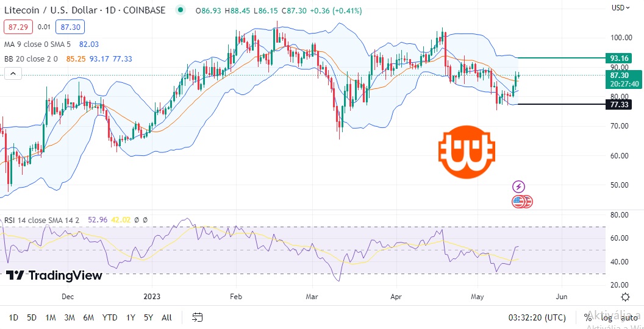Click the 03:32:20 (UTC) timezone clock
The height and width of the screenshot is (329, 644).
tap(537, 317)
